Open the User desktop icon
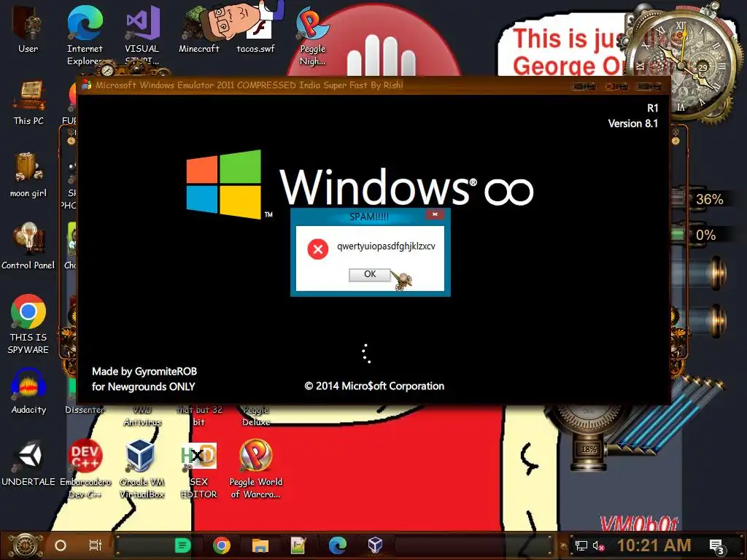 tap(28, 28)
